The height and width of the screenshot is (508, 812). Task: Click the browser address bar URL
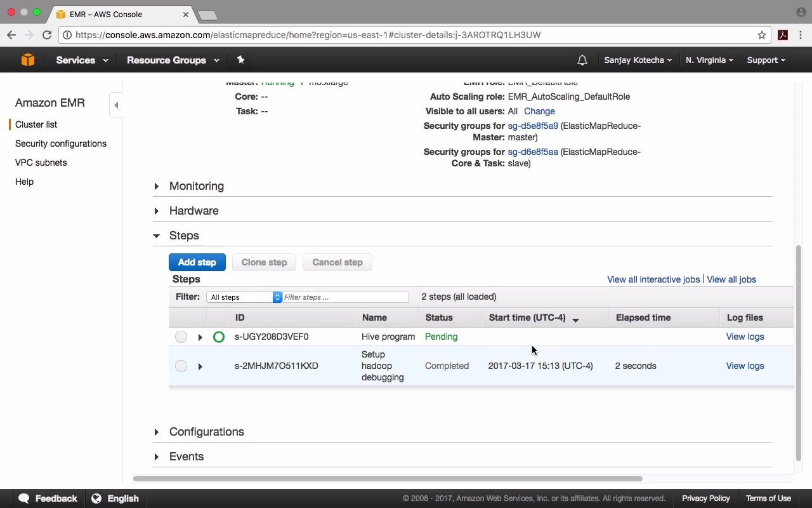[308, 35]
